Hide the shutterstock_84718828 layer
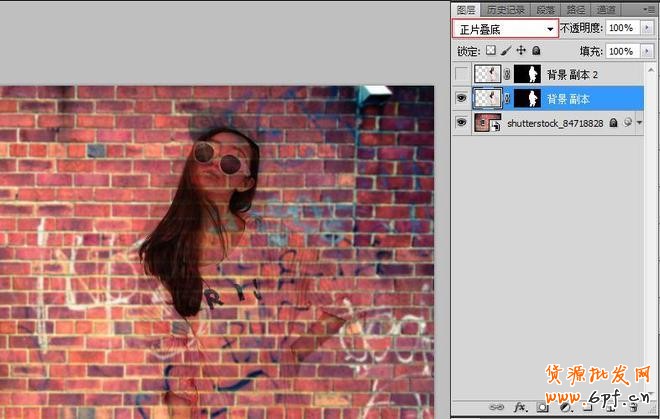Viewport: 660px width, 419px height. click(461, 122)
